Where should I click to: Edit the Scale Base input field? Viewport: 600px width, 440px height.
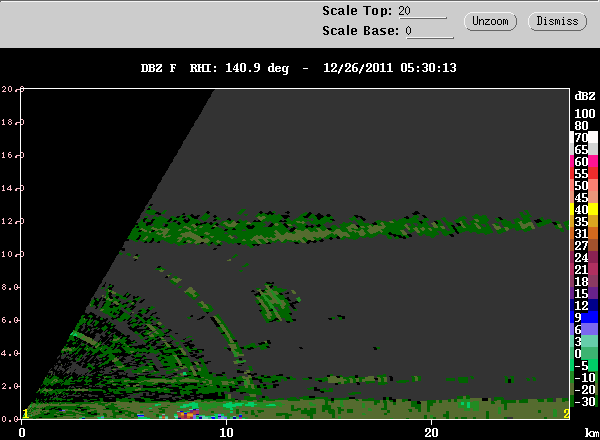[429, 31]
